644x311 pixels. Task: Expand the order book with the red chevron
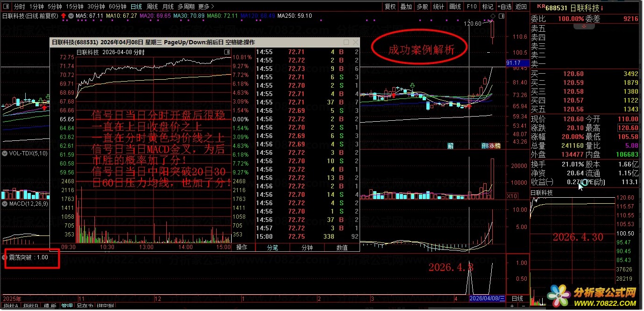point(584,26)
